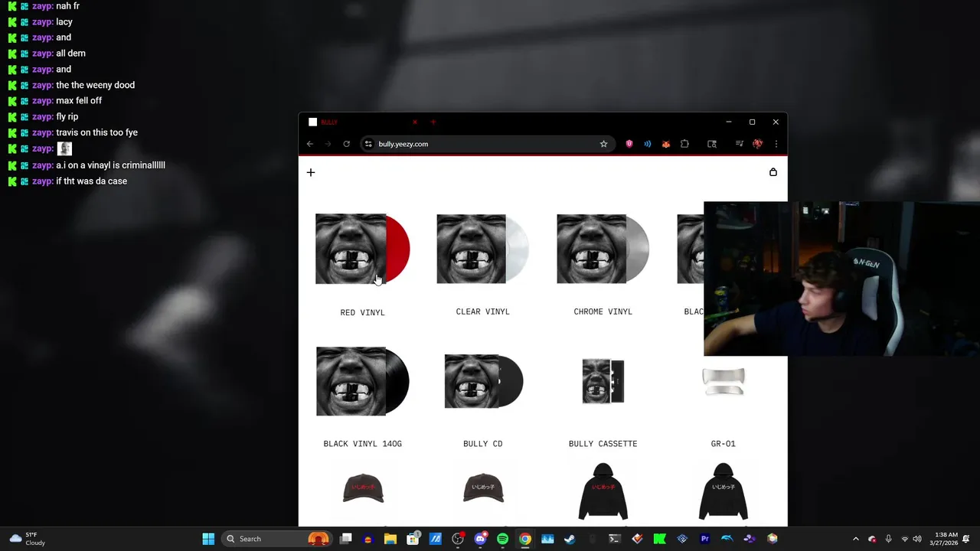980x551 pixels.
Task: Click the taskbar Search box
Action: tap(277, 539)
